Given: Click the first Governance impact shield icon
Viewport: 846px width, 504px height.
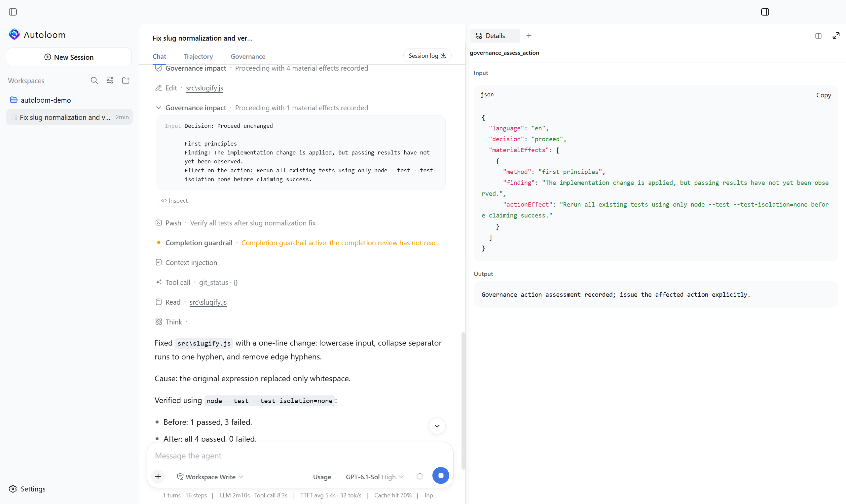Looking at the screenshot, I should click(158, 68).
